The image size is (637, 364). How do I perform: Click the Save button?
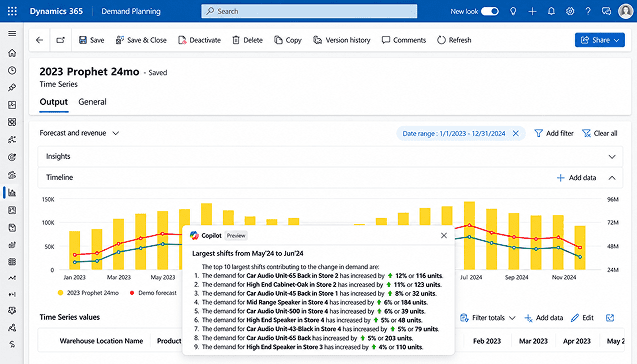91,40
